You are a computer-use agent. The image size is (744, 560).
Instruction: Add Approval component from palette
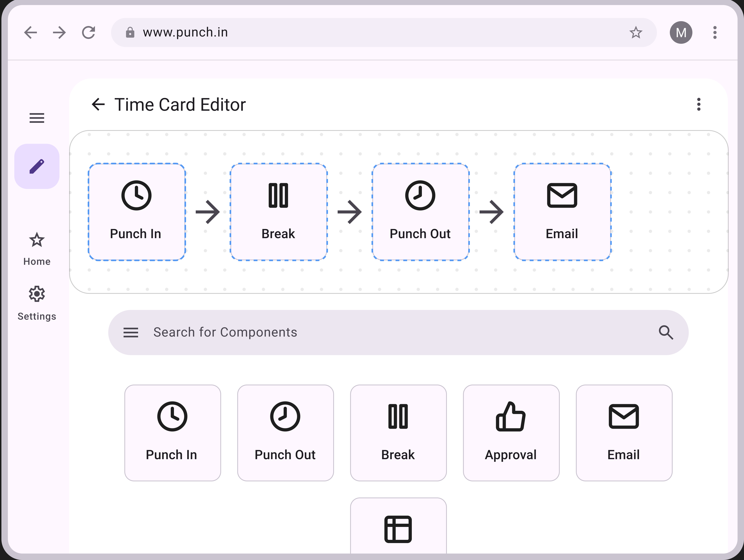coord(511,433)
